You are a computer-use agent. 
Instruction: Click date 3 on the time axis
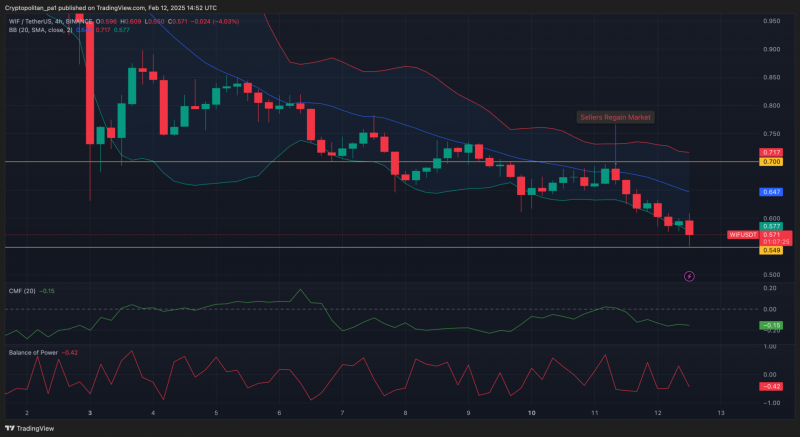tap(90, 413)
